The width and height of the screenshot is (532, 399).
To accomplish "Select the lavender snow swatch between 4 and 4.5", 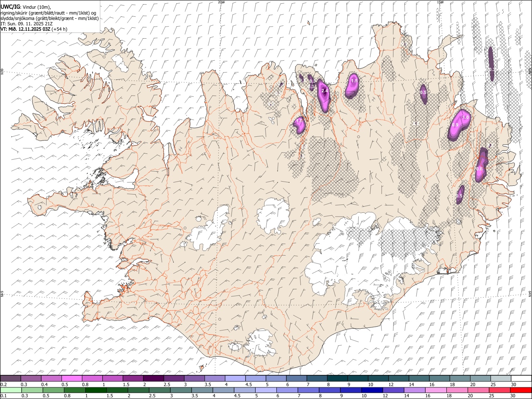I will [235, 378].
